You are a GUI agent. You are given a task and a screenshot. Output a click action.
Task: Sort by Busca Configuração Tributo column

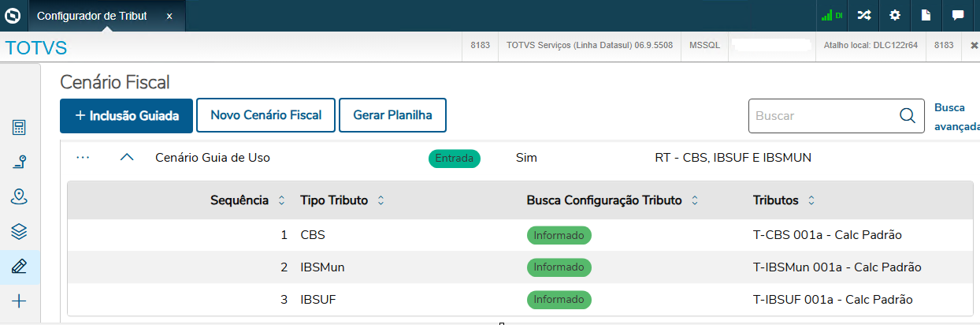[x=695, y=201]
